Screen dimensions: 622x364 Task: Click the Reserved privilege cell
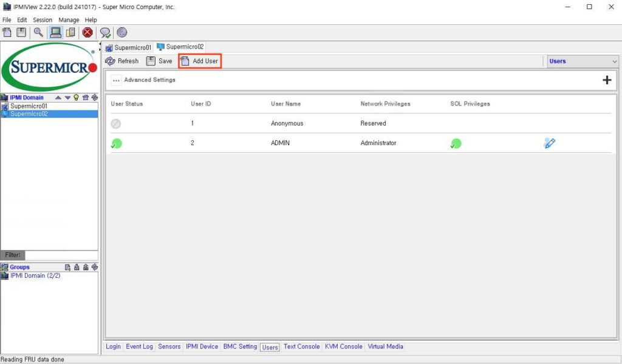pyautogui.click(x=373, y=123)
